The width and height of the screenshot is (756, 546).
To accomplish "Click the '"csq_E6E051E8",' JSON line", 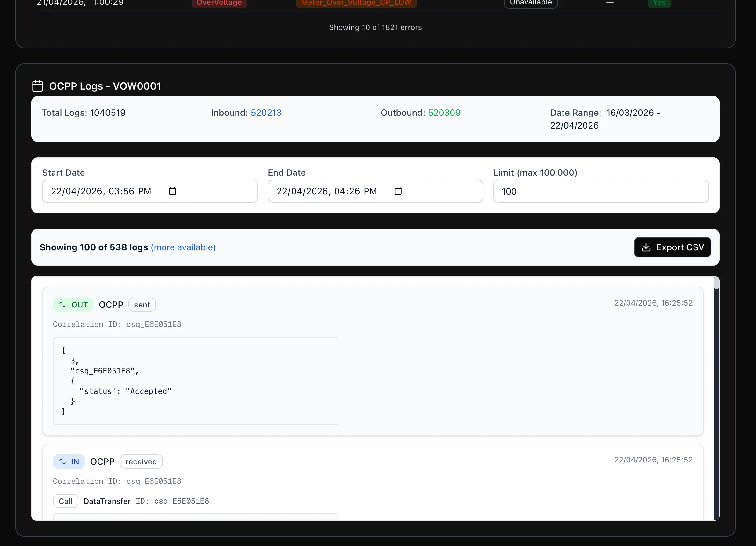I will tap(104, 371).
